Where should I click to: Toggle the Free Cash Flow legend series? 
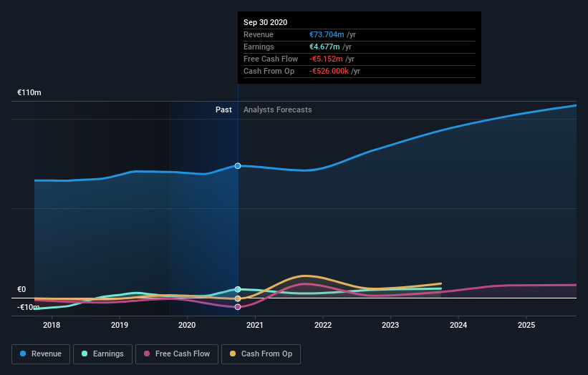pos(177,354)
